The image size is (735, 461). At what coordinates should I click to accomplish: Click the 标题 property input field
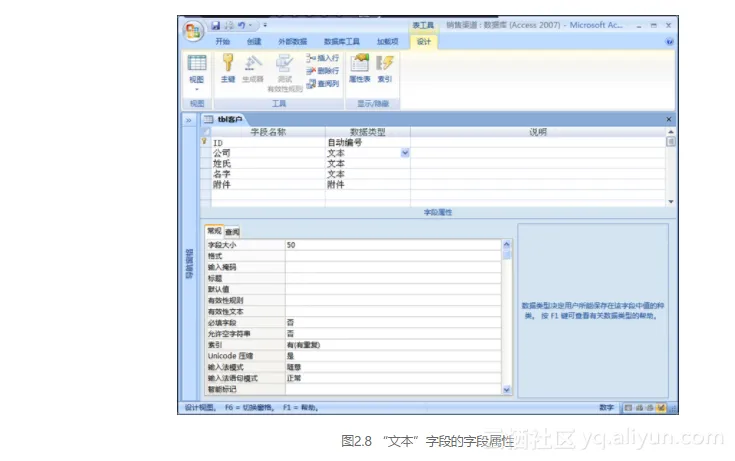[393, 279]
